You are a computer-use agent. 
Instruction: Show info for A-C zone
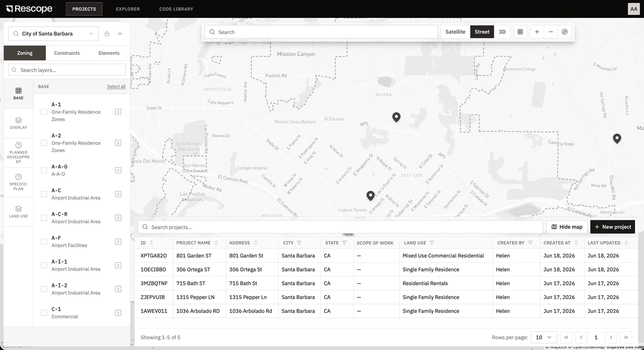point(118,194)
